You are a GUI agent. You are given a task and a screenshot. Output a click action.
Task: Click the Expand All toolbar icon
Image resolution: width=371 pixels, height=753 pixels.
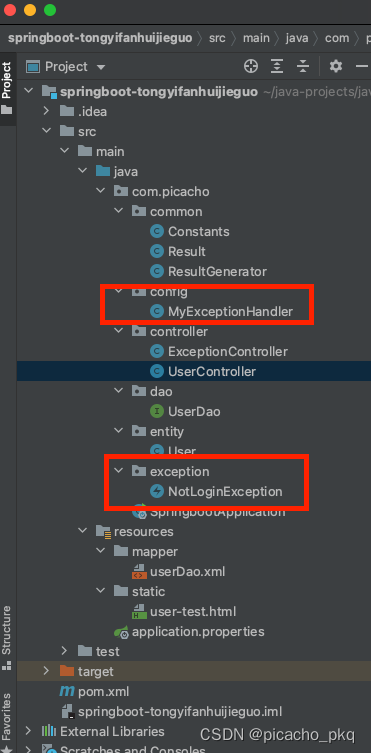coord(277,66)
